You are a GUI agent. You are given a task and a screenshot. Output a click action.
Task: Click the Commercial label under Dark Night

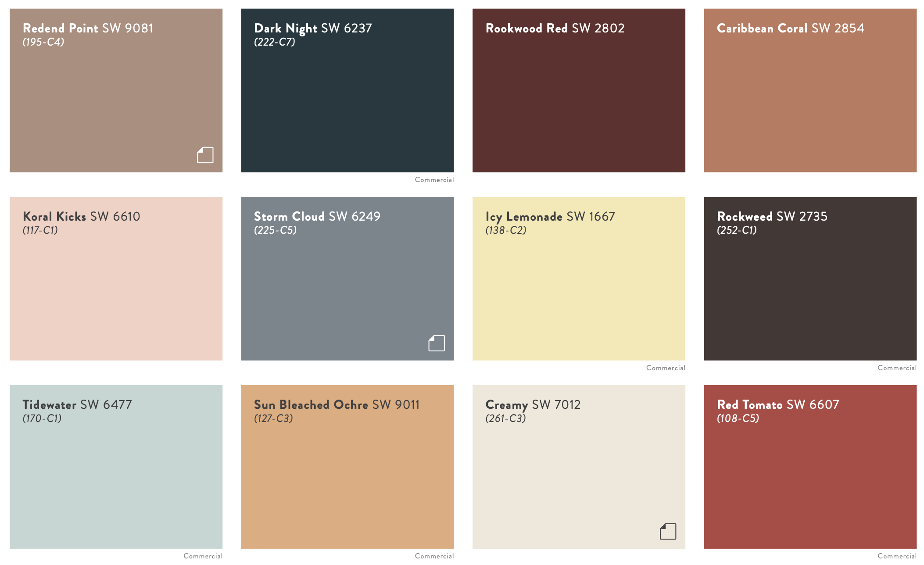click(434, 179)
